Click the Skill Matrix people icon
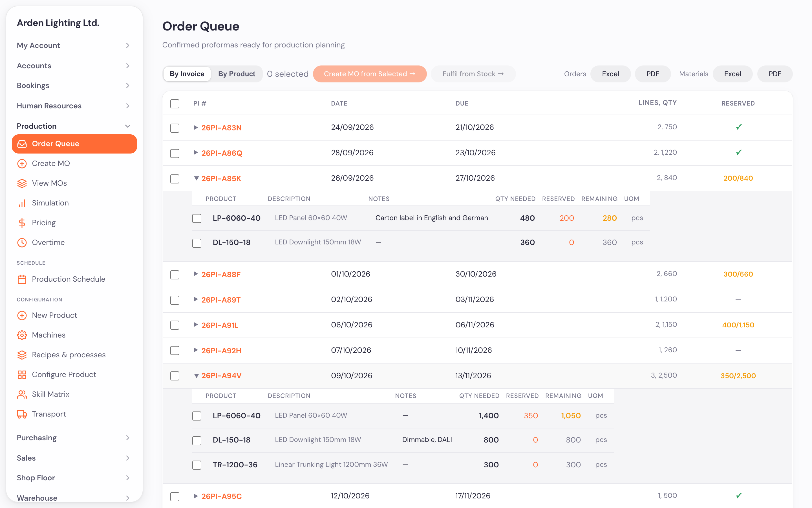The image size is (812, 508). [x=22, y=395]
